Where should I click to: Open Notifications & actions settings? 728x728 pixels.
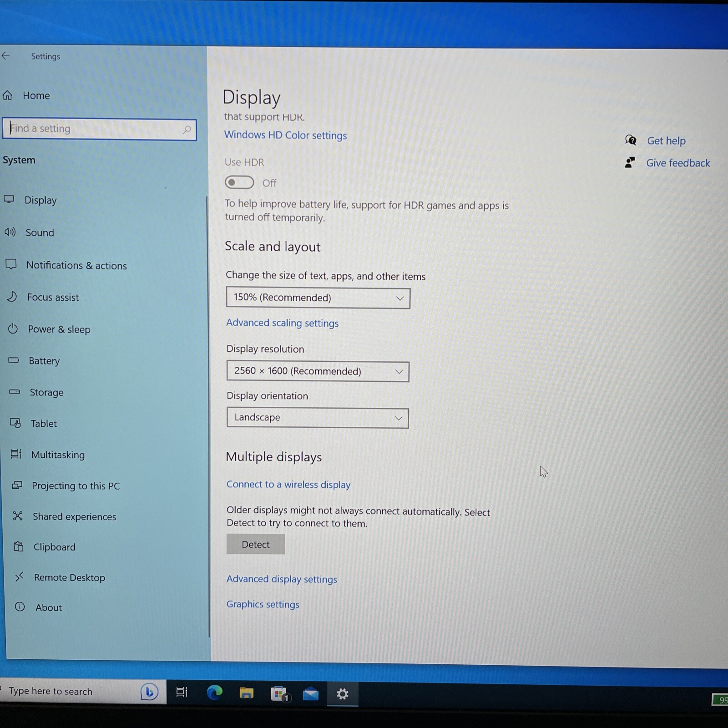pos(76,265)
